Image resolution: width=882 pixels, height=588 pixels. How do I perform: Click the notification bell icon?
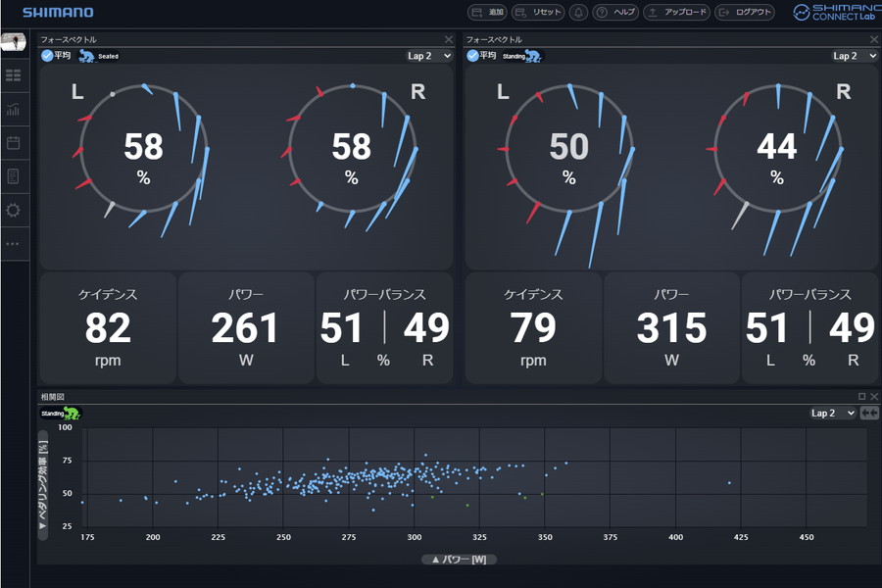tap(578, 13)
